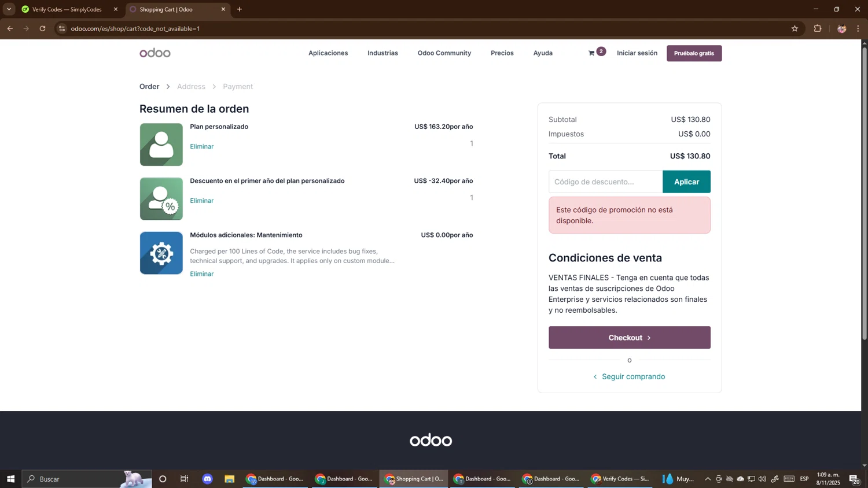
Task: View site information icon in address bar
Action: [x=62, y=28]
